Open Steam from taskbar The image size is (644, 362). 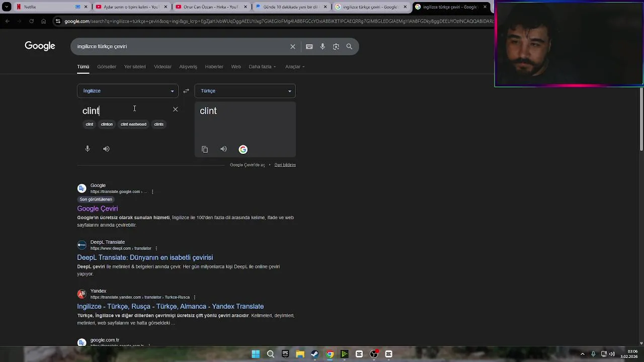tap(314, 354)
